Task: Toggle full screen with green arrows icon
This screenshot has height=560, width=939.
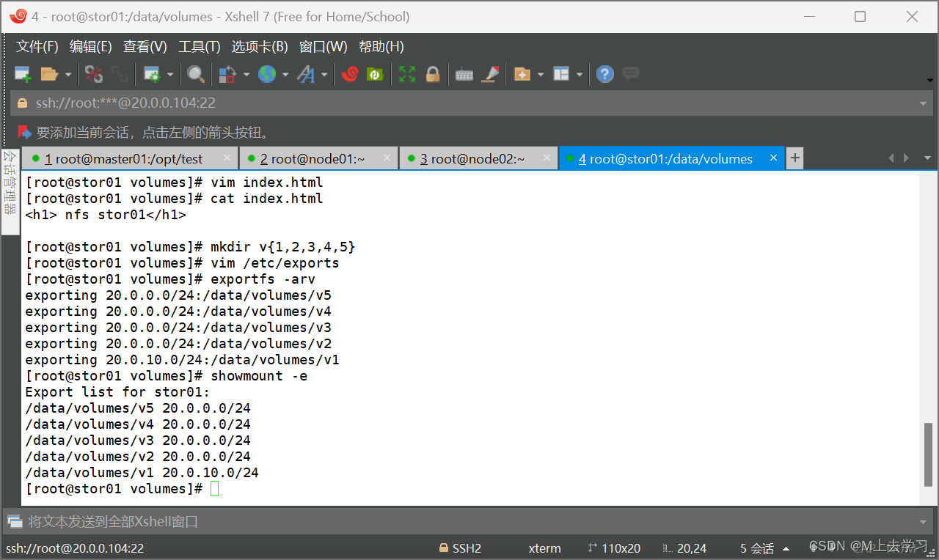Action: (x=407, y=74)
